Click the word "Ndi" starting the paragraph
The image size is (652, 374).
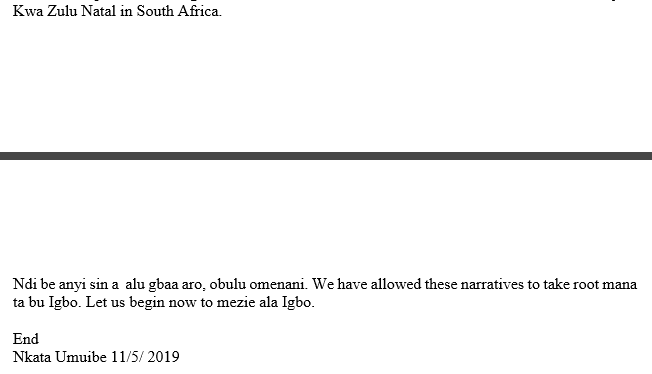coord(25,284)
